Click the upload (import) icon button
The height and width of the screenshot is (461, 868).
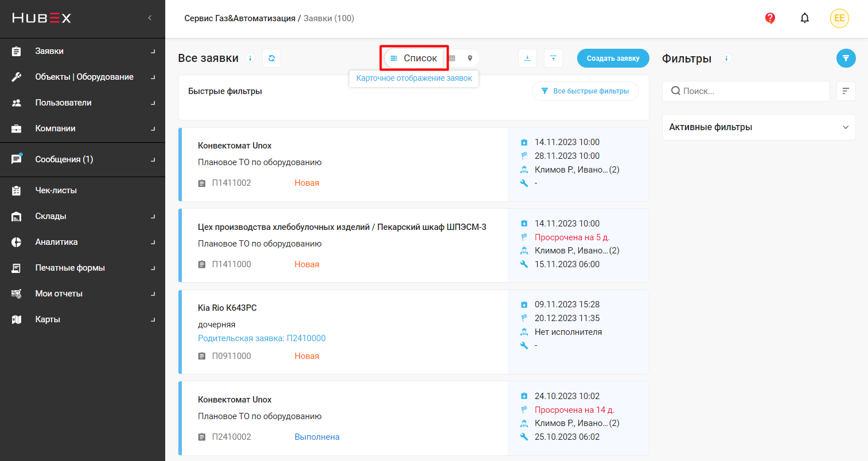click(553, 58)
